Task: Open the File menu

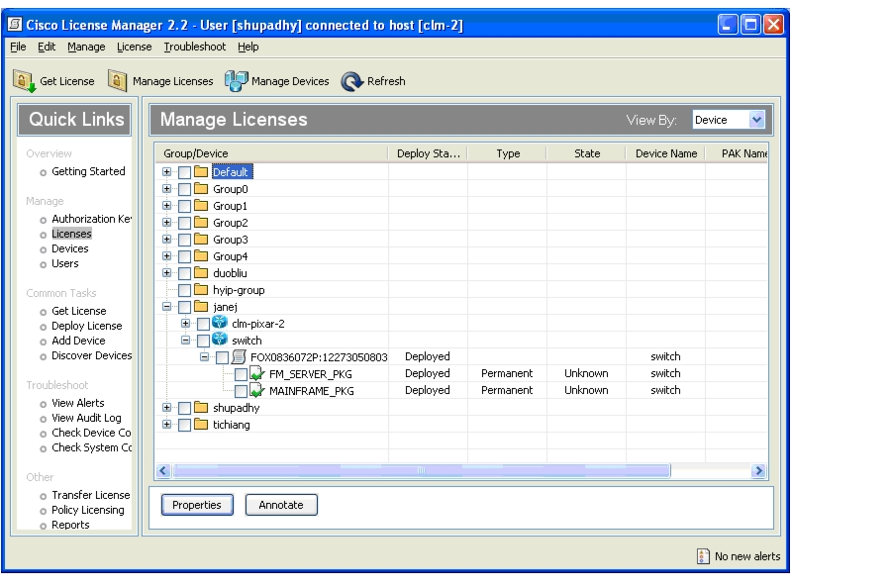Action: coord(18,47)
